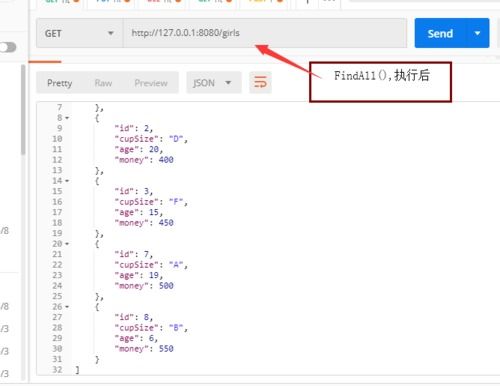Switch to the Raw response view

103,83
